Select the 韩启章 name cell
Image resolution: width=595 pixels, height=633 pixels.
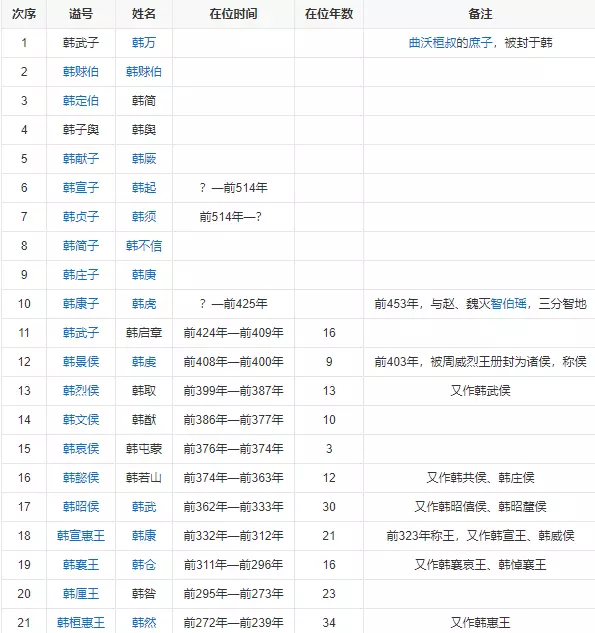144,333
